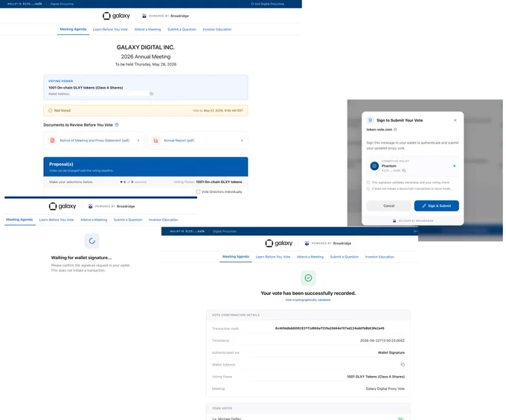Click the transaction hash value
Viewport: 506px width, 420px height.
click(x=330, y=328)
